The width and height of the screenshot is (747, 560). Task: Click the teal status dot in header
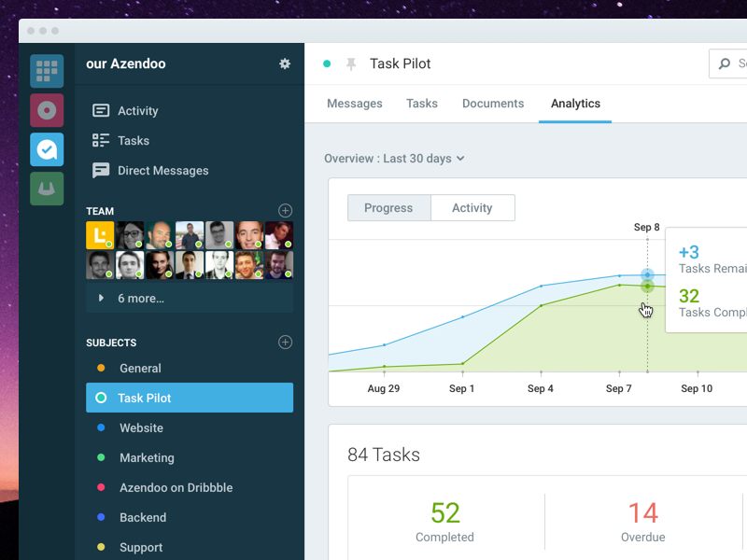(x=327, y=63)
